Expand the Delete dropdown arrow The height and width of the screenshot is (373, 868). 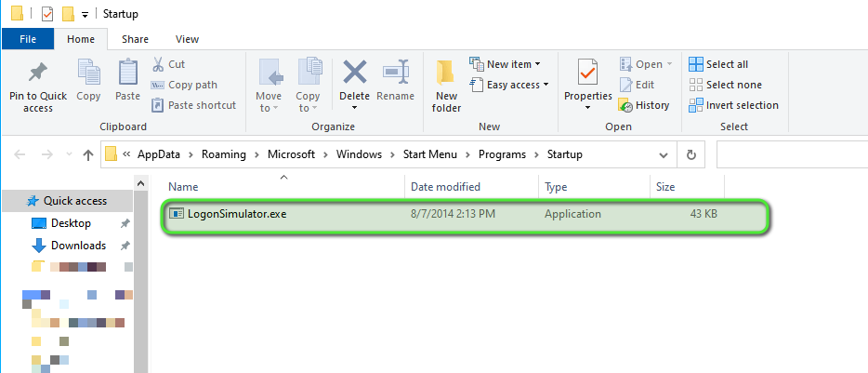[x=354, y=108]
